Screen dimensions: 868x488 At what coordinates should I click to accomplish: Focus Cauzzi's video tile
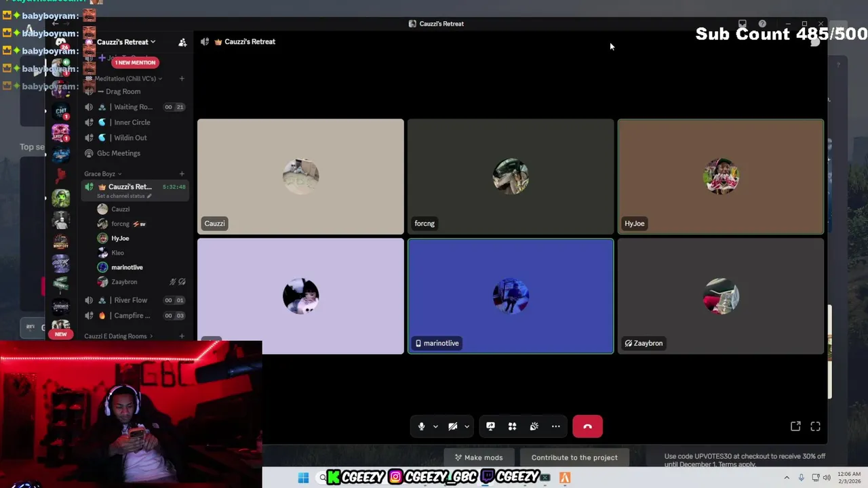point(300,177)
